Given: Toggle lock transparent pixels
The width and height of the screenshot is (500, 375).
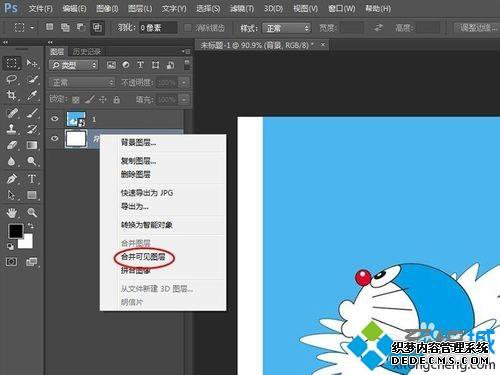Looking at the screenshot, I should pos(76,99).
